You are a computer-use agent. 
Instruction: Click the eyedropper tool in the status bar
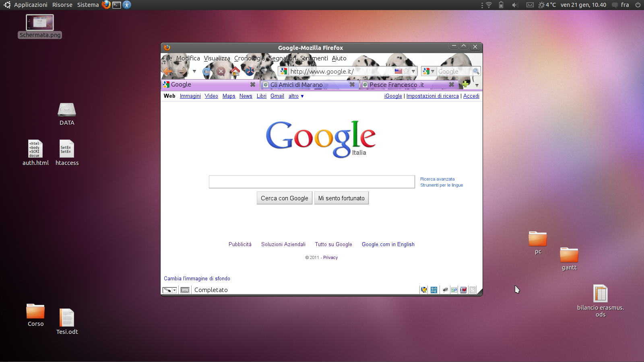pyautogui.click(x=167, y=290)
